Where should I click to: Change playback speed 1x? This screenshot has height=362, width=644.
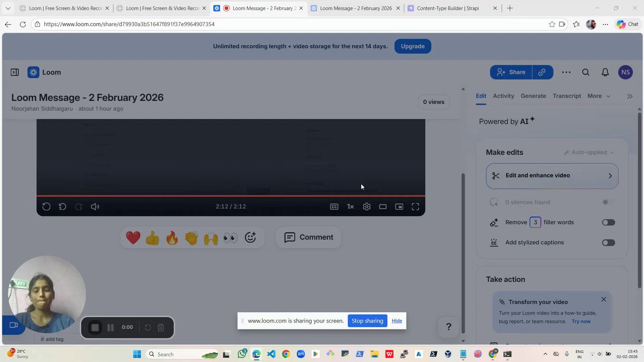[350, 207]
